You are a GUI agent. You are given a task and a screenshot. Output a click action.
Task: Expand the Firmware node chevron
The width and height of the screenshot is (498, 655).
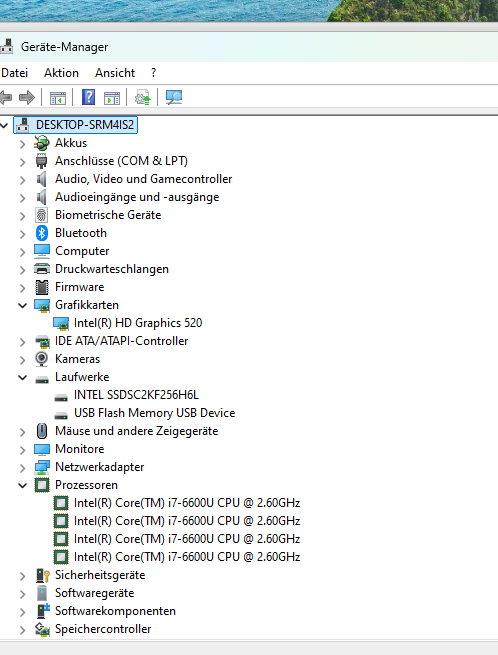click(23, 287)
